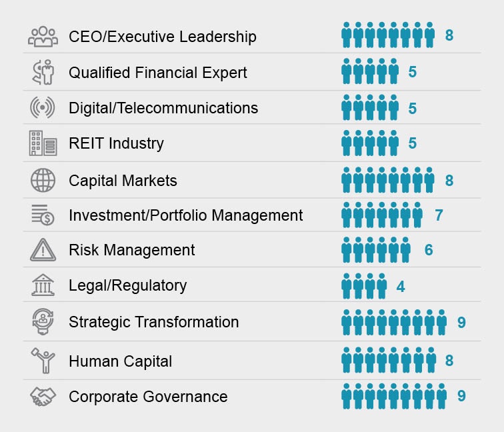Click the Investment/Portfolio Management coin icon
This screenshot has width=504, height=432.
tap(43, 215)
